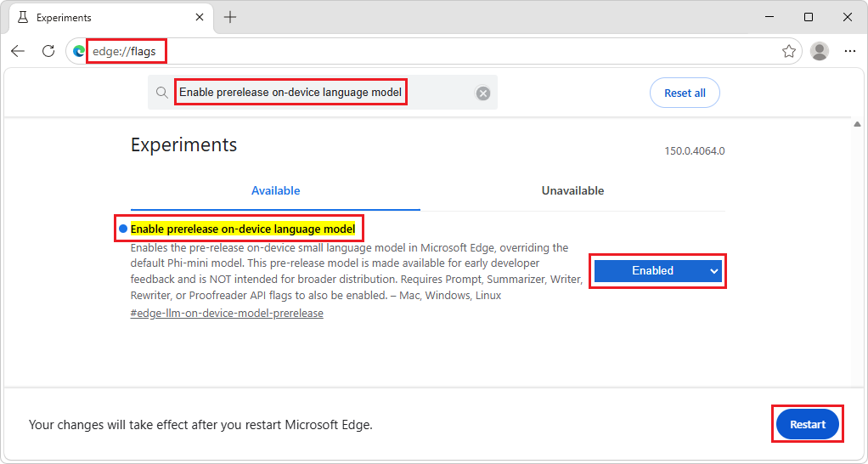868x464 pixels.
Task: Minimize the Edge window
Action: tap(769, 17)
